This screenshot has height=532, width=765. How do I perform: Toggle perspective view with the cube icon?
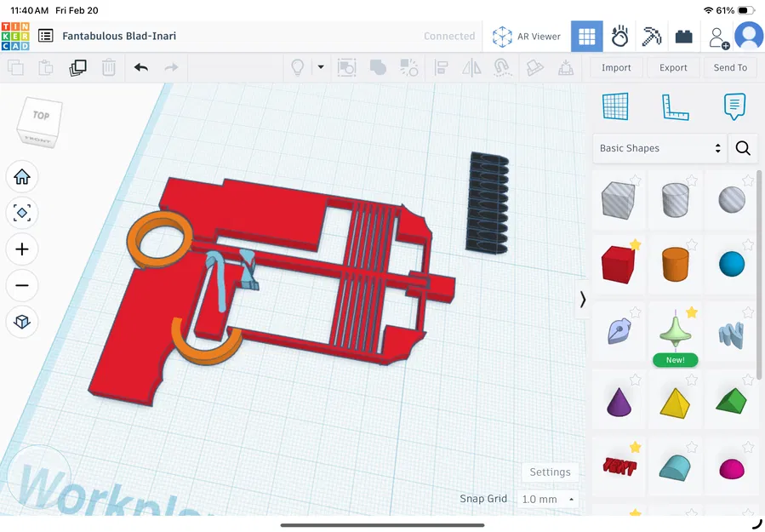[x=22, y=322]
